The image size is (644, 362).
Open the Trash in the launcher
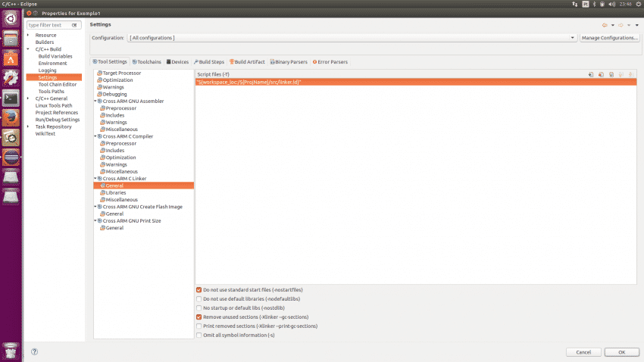pyautogui.click(x=11, y=351)
